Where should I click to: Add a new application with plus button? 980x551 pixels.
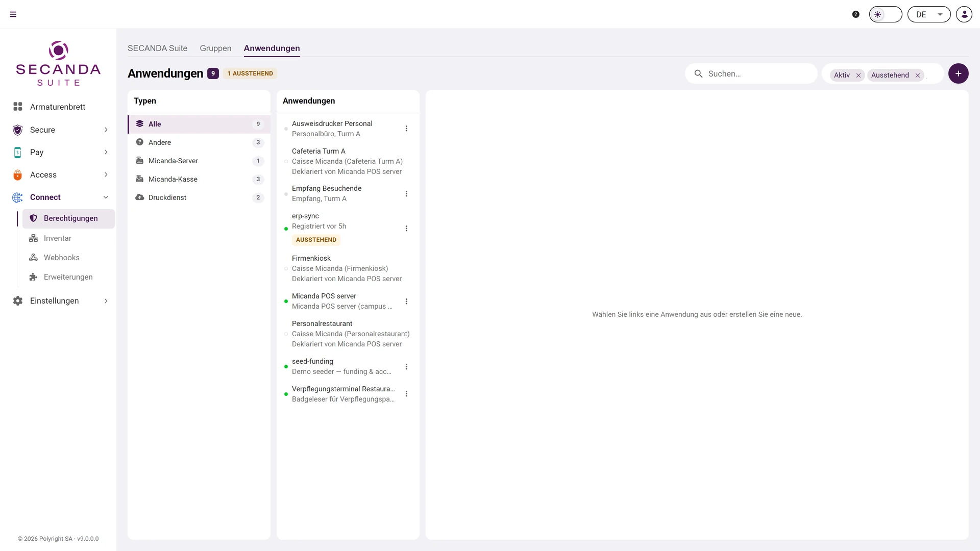click(x=959, y=73)
